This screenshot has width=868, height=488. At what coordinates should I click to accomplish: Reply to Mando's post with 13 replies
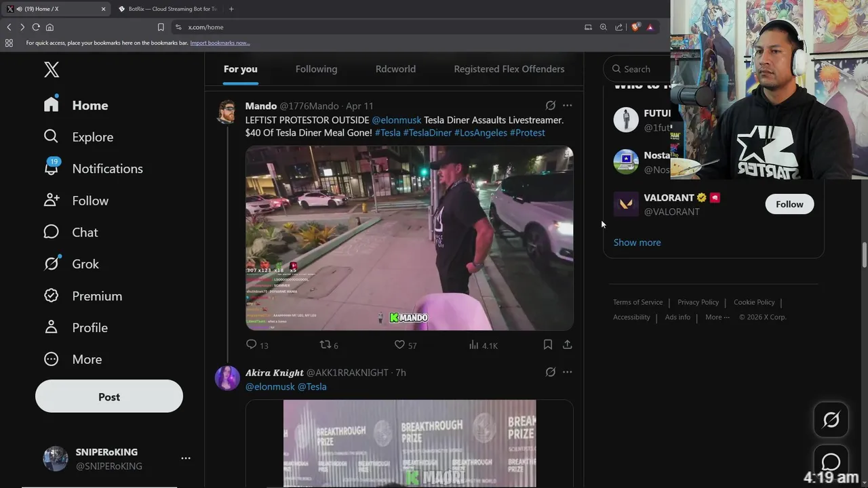pos(257,345)
